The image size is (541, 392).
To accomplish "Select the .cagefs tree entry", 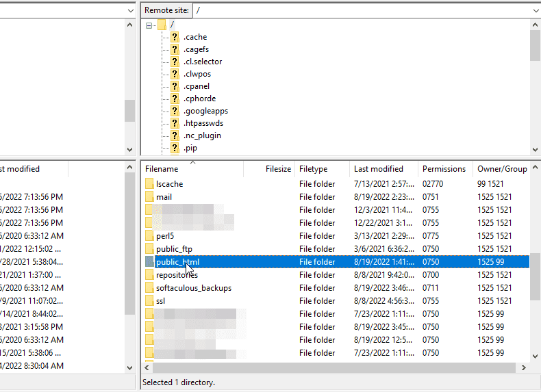I will pyautogui.click(x=196, y=49).
